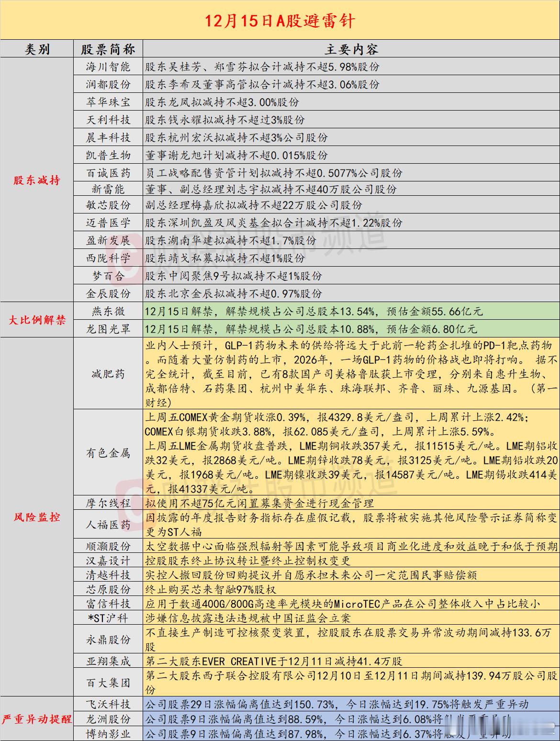Select stock name '龙图光罩'

108,329
